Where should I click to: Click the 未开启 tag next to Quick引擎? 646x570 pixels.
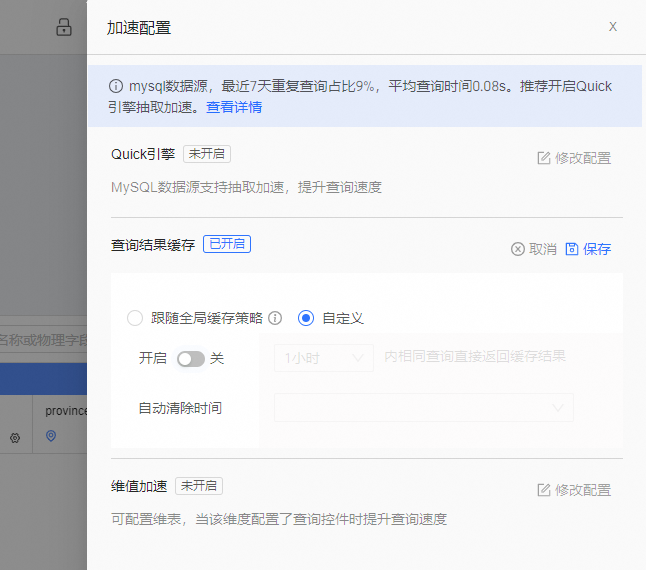[207, 154]
